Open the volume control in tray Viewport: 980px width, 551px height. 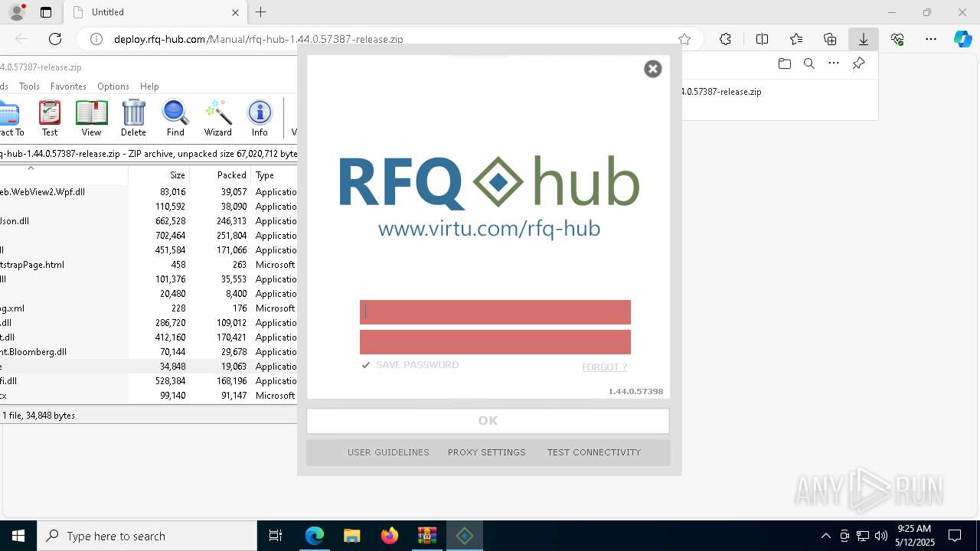click(x=880, y=536)
